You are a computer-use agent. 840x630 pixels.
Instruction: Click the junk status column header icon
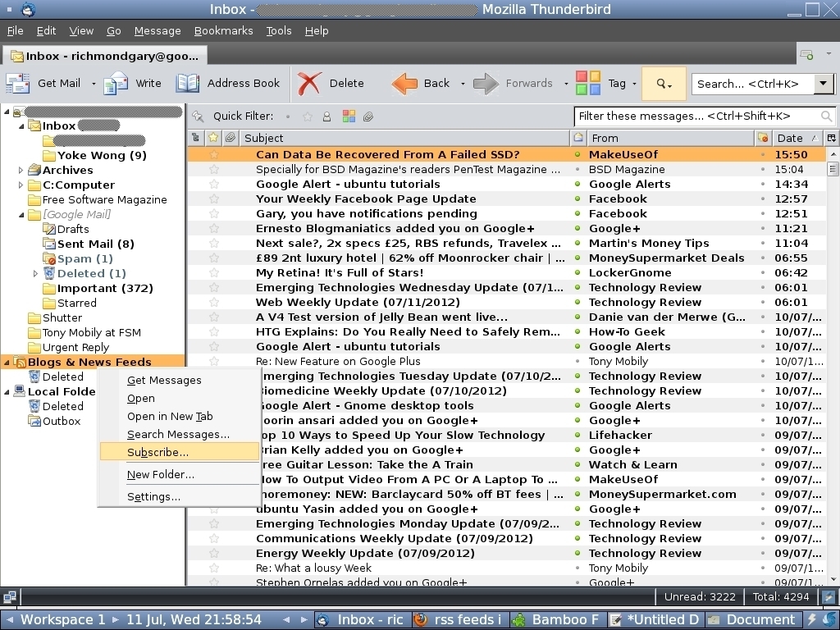coord(763,138)
